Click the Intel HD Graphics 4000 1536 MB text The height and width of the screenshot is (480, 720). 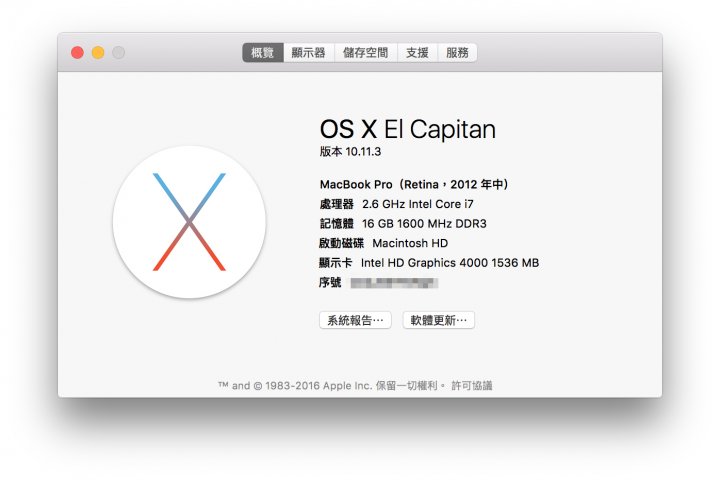click(x=450, y=263)
